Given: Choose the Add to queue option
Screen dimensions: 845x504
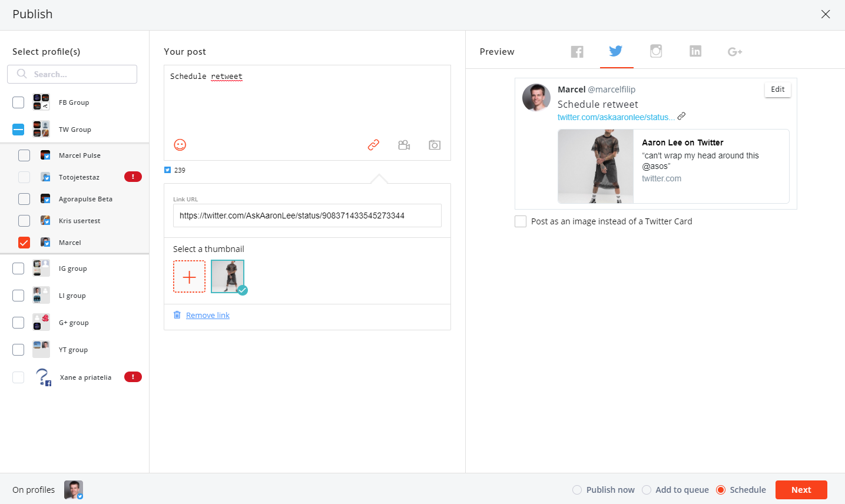Looking at the screenshot, I should point(647,490).
